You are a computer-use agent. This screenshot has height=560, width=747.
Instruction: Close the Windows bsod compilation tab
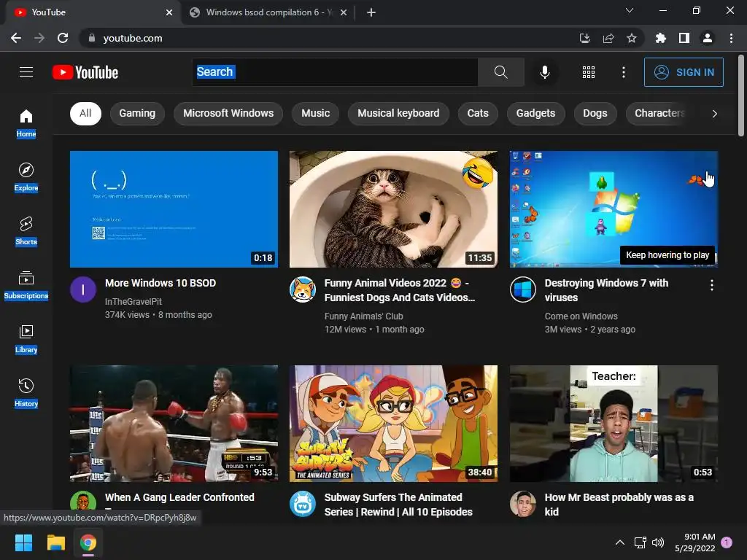coord(344,13)
